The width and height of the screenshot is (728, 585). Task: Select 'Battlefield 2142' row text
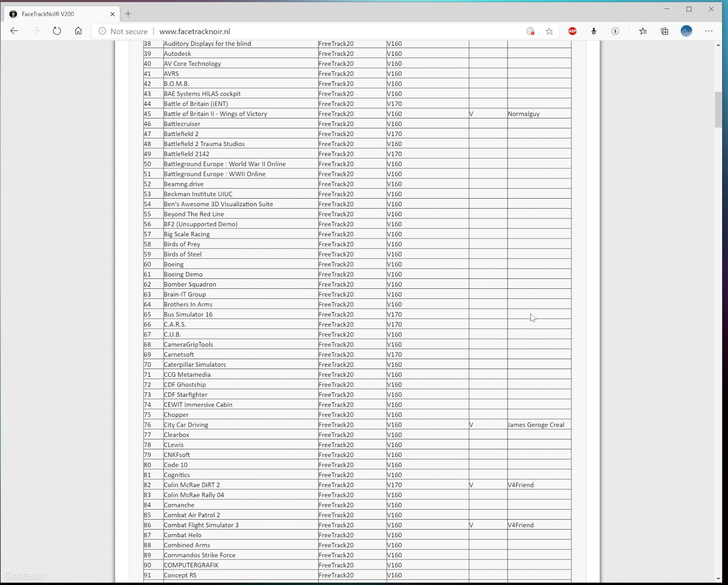point(187,154)
